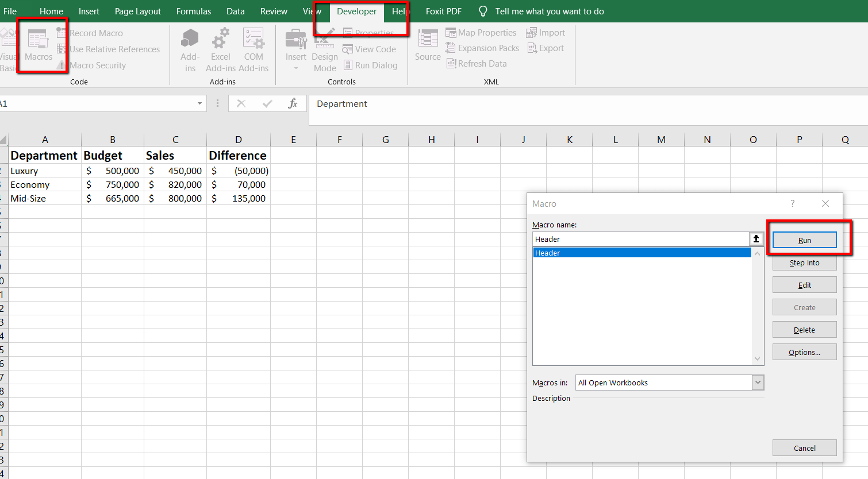Viewport: 868px width, 479px height.
Task: Open Macro Security settings
Action: (x=98, y=65)
